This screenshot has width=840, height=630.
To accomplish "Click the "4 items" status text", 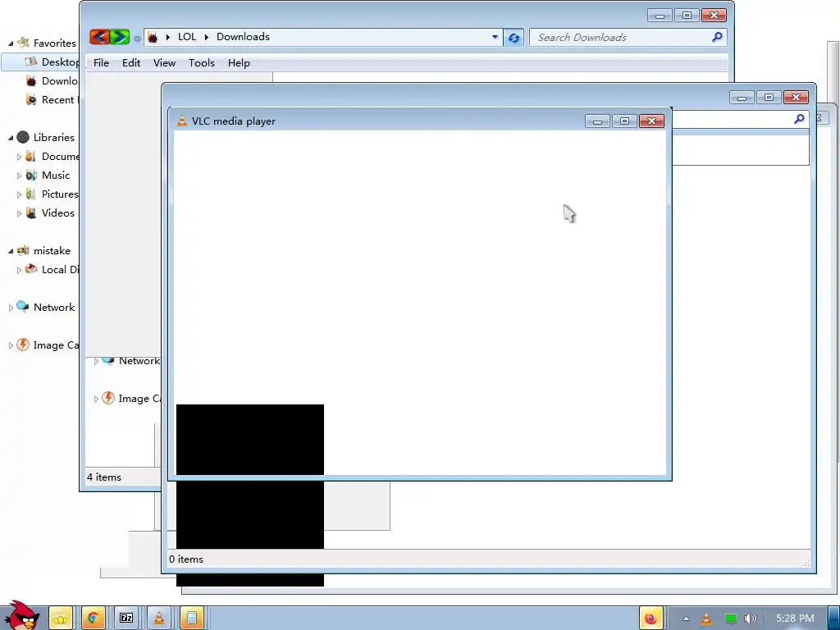I will coord(104,477).
